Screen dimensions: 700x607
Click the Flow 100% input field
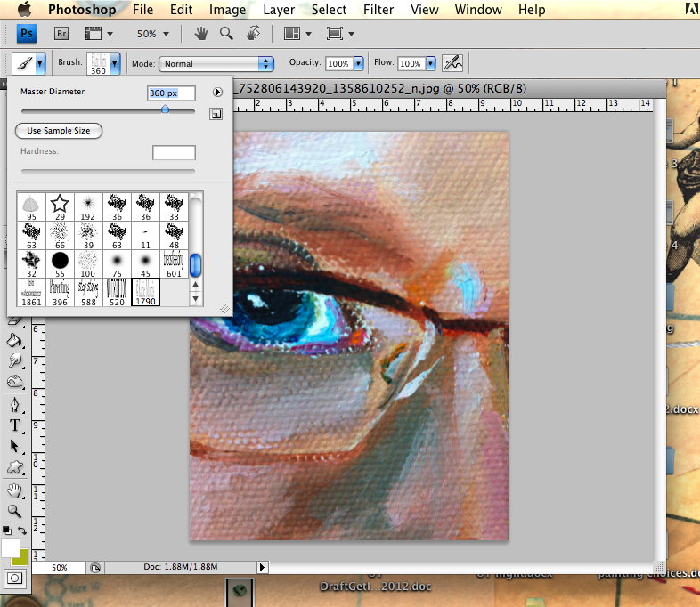(x=411, y=63)
